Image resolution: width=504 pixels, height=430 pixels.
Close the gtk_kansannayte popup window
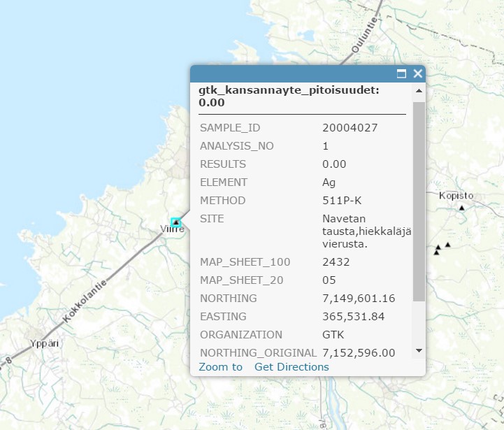pos(417,73)
